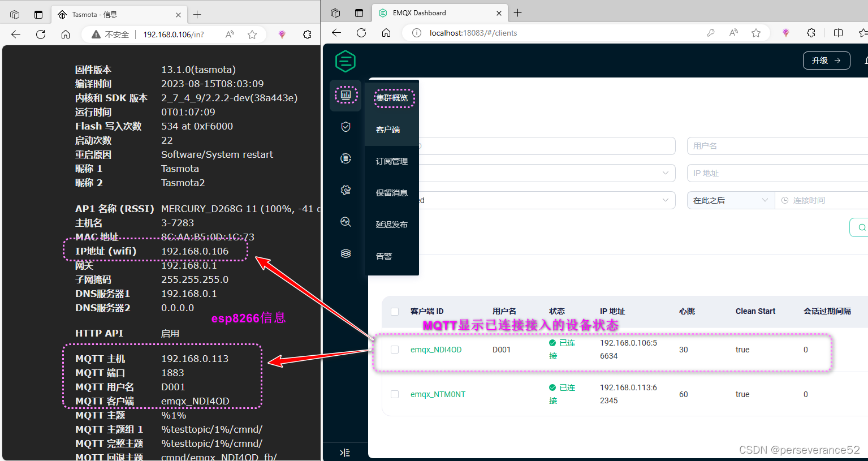Open the stacked layers system sidebar icon
Screen dimensions: 868x461
pyautogui.click(x=346, y=253)
